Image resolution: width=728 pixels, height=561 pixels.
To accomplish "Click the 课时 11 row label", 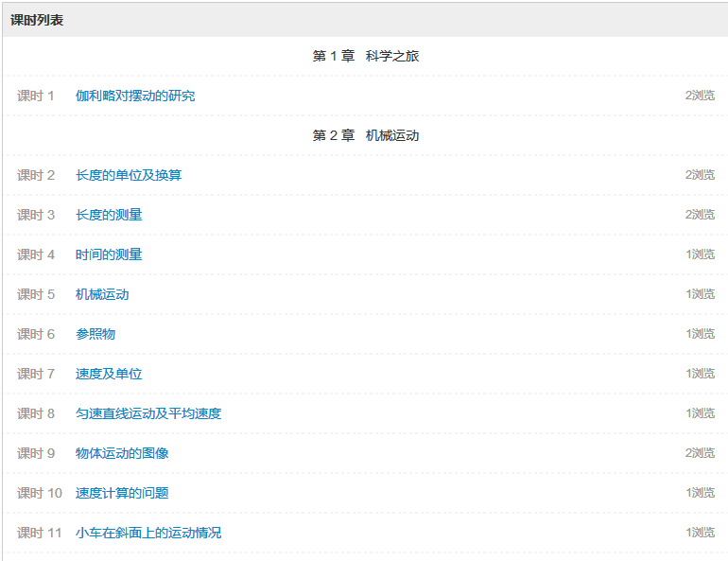I will (40, 533).
